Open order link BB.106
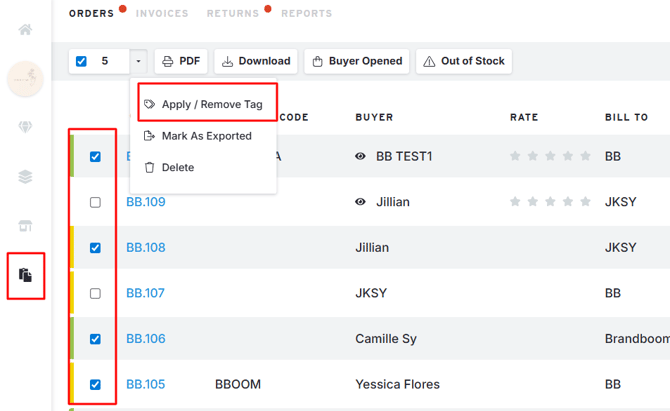 tap(146, 339)
